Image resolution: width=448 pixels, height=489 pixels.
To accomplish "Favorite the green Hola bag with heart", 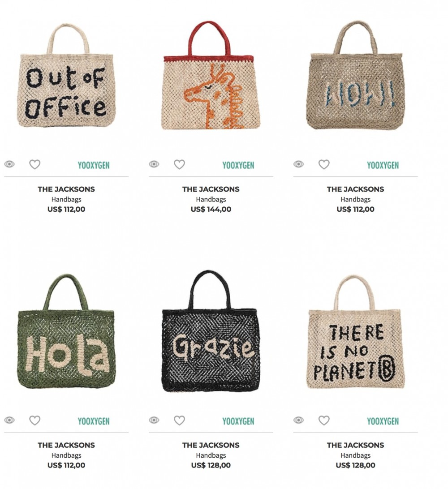I will 34,420.
